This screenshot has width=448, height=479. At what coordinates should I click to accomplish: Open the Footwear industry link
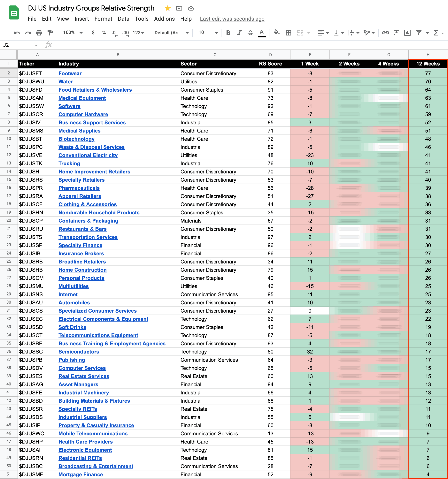tap(70, 73)
